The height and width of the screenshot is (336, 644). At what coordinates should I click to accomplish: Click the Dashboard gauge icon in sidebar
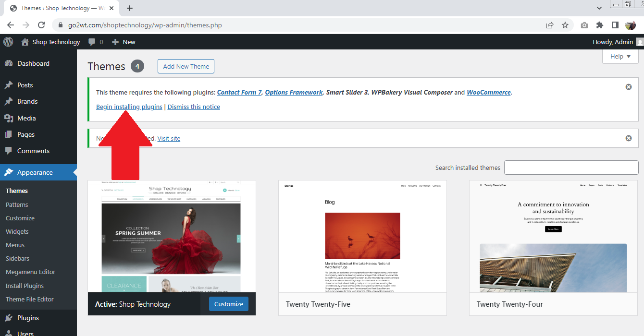(x=8, y=63)
